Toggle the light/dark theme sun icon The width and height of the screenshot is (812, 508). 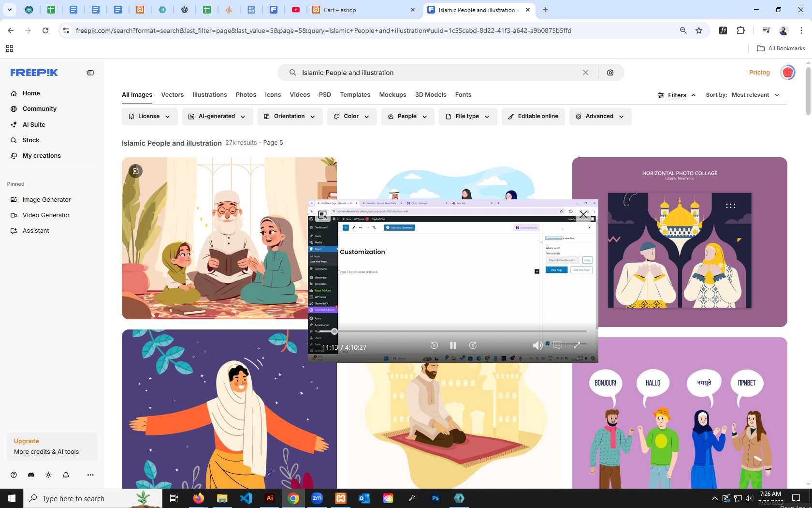[48, 475]
